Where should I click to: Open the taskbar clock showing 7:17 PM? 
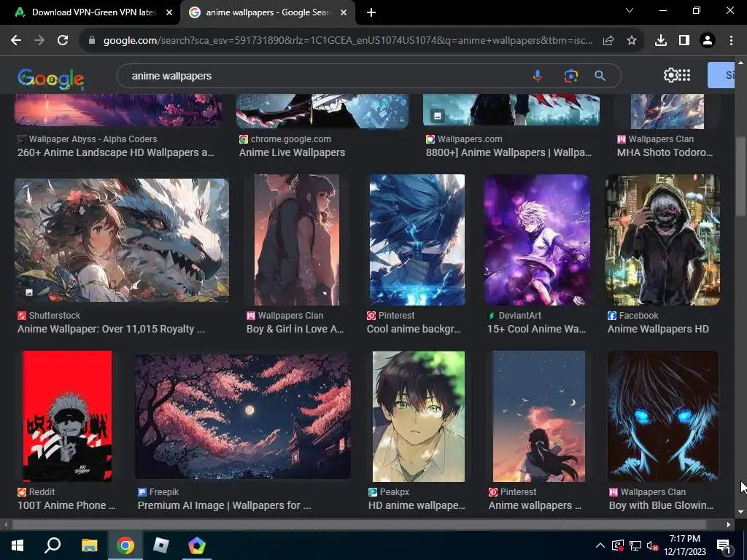(x=684, y=545)
